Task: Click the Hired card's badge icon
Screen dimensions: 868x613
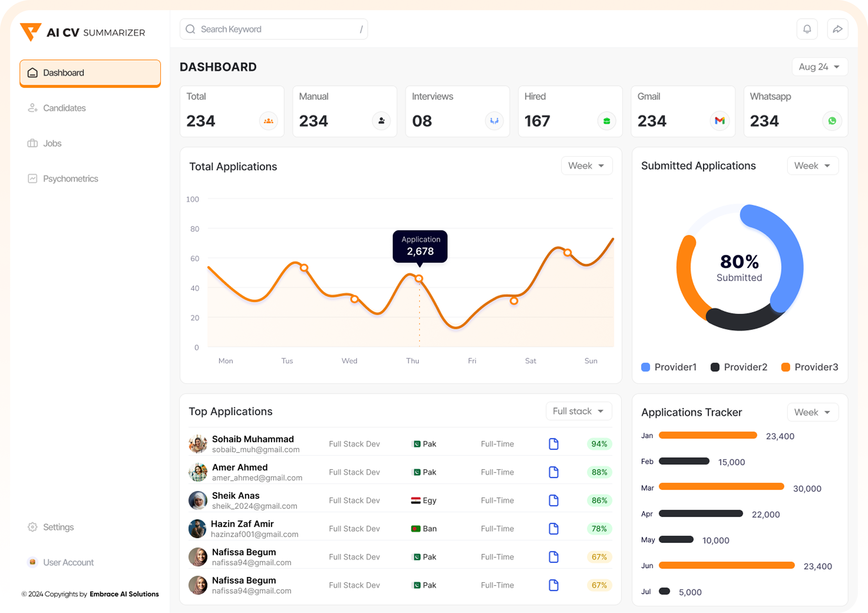Action: coord(607,121)
